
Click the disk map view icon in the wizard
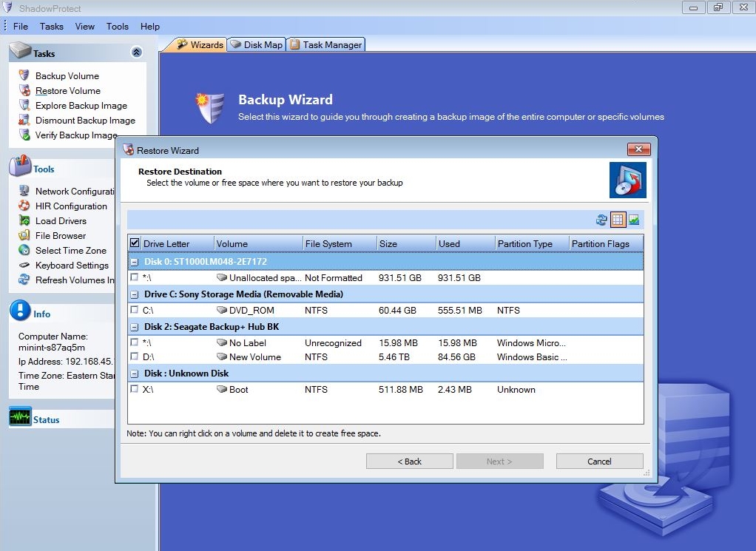[634, 220]
